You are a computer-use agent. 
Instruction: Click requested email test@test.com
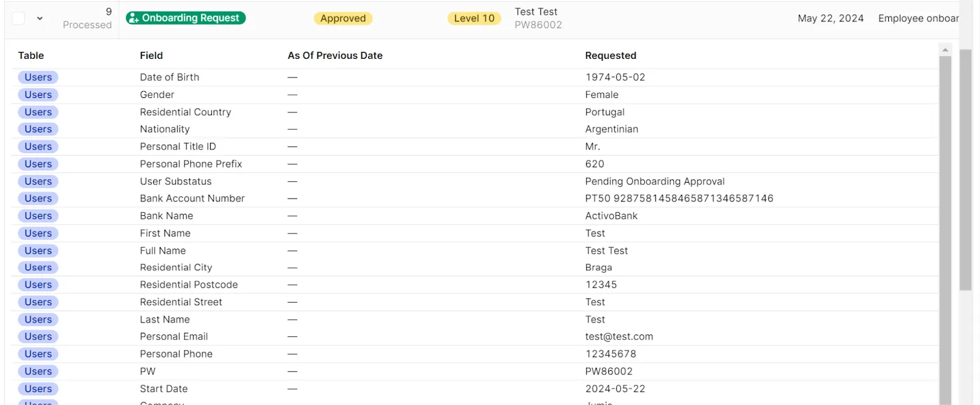click(619, 336)
